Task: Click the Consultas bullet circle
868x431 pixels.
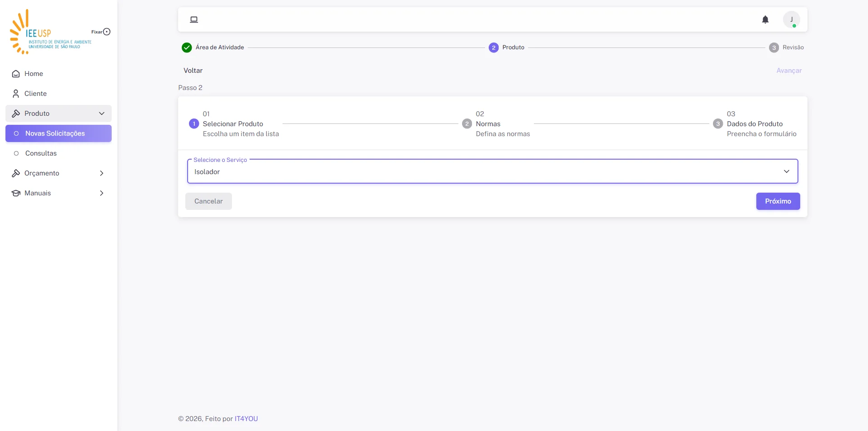Action: pos(16,153)
